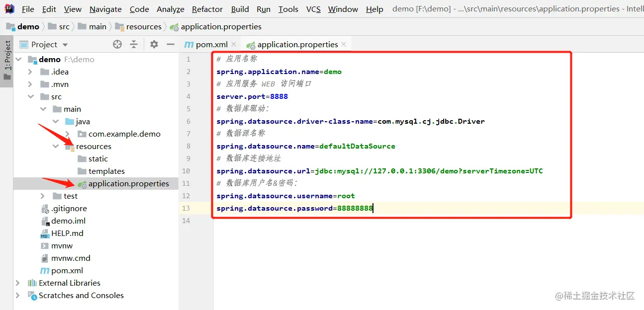Click application.properties breadcrumb in navigation bar
This screenshot has height=310, width=644.
[215, 26]
